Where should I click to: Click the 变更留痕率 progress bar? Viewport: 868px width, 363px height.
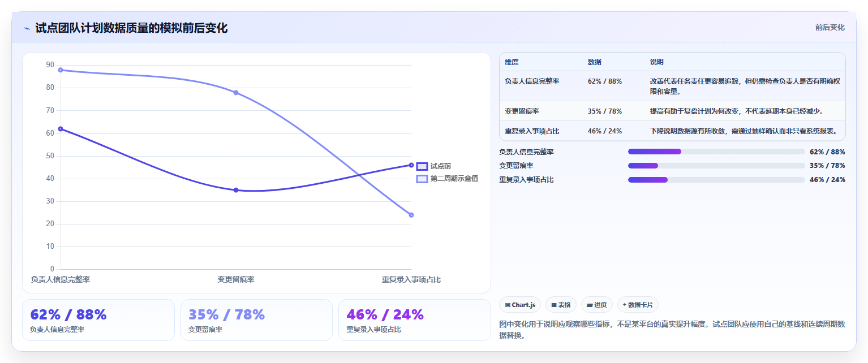coord(716,166)
